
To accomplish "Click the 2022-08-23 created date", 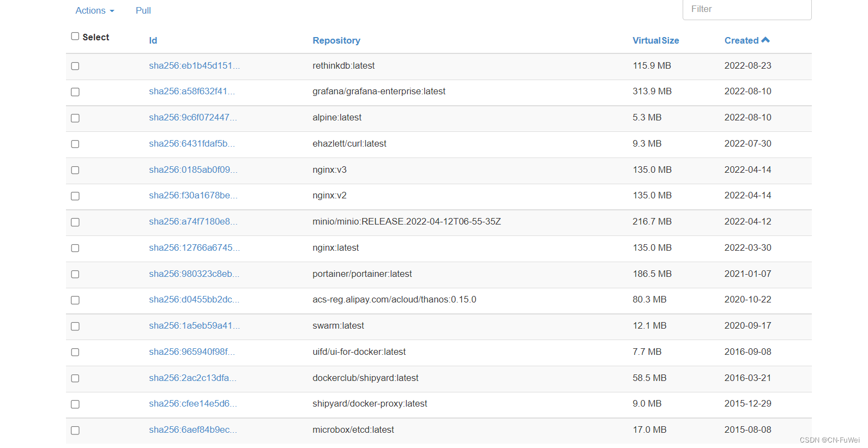I will coord(748,65).
